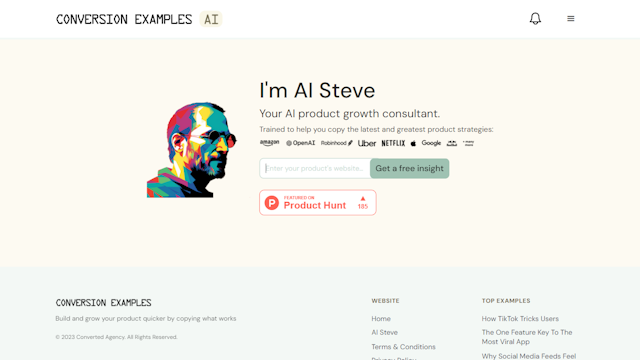
Task: Open How TikTok Tricks Users article
Action: coord(520,319)
